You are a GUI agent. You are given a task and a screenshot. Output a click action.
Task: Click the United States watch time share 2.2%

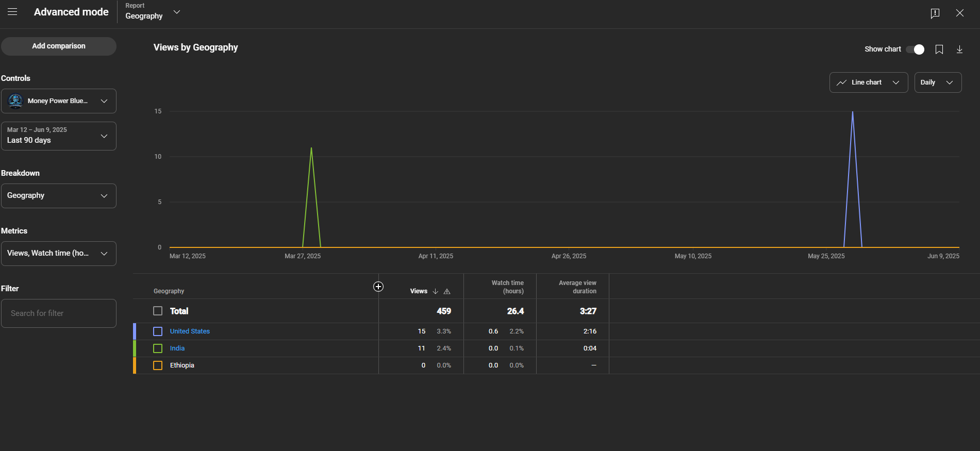tap(517, 331)
